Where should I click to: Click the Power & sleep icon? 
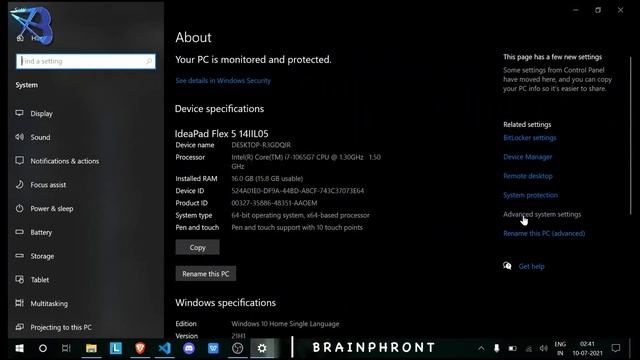coord(19,208)
